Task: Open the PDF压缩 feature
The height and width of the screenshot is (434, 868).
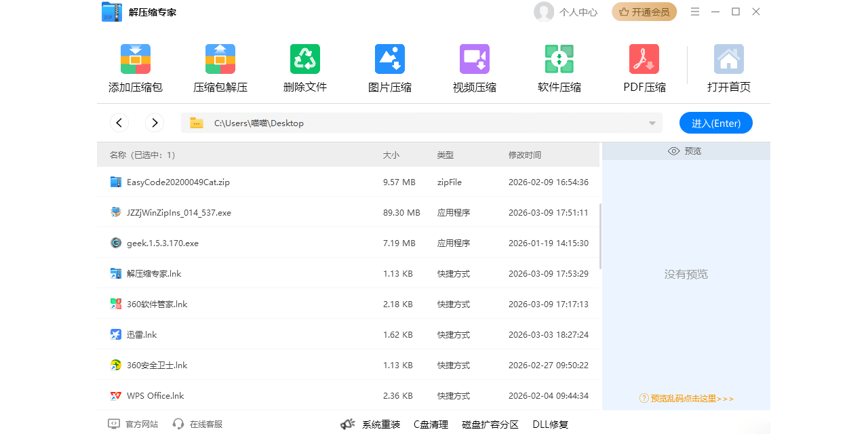Action: pyautogui.click(x=644, y=66)
